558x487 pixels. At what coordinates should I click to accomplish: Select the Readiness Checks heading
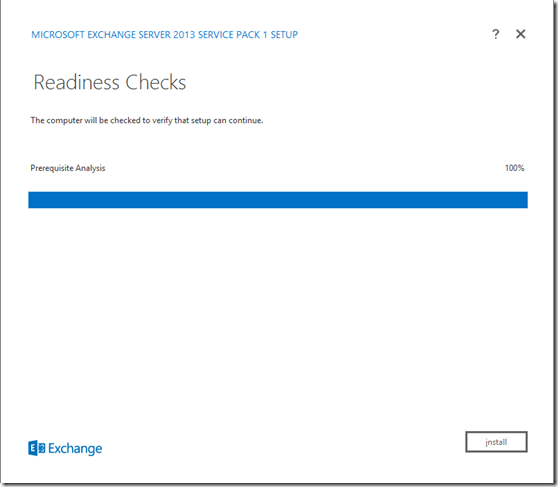(110, 82)
